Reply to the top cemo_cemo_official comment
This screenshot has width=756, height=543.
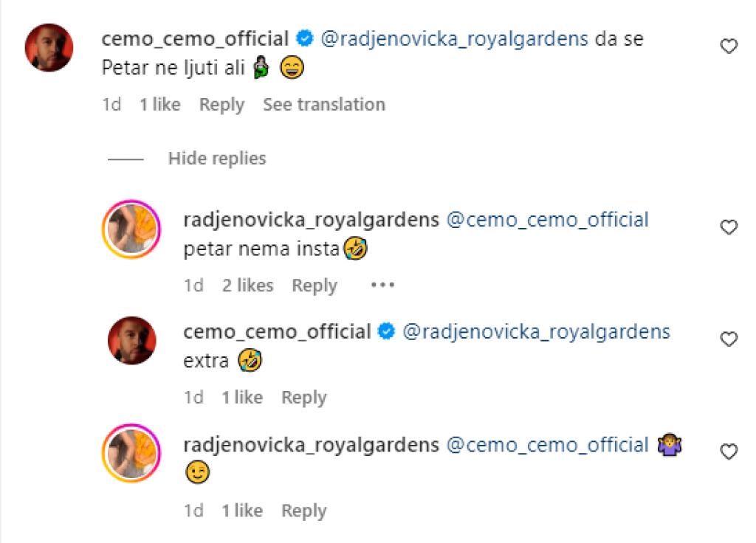coord(221,104)
